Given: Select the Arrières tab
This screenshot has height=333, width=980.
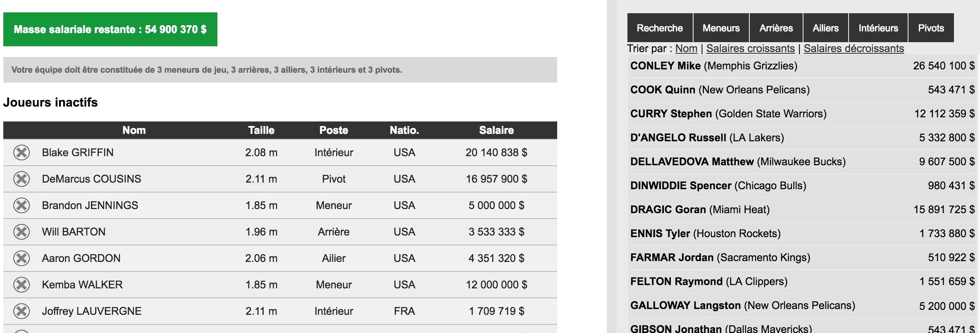Looking at the screenshot, I should point(776,28).
